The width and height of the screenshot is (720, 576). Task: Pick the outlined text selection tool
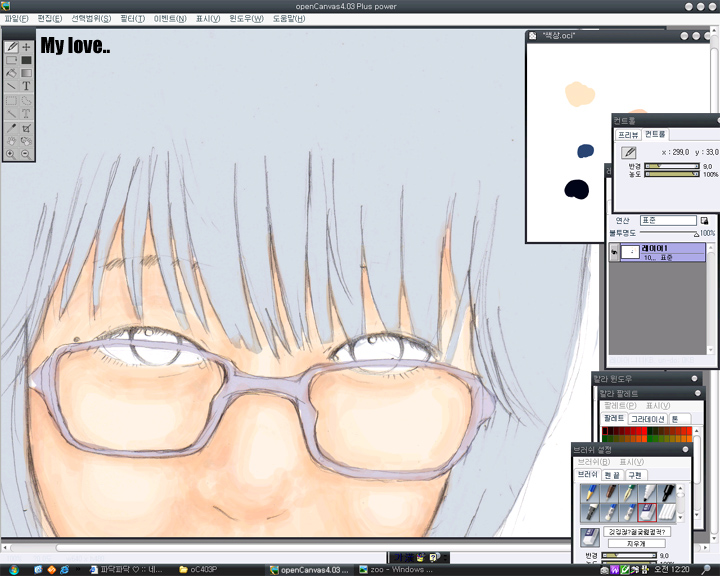click(26, 113)
